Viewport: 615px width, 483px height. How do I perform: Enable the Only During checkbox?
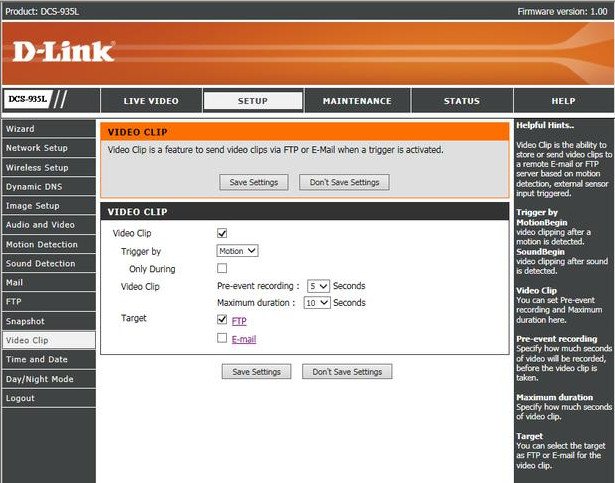(222, 268)
